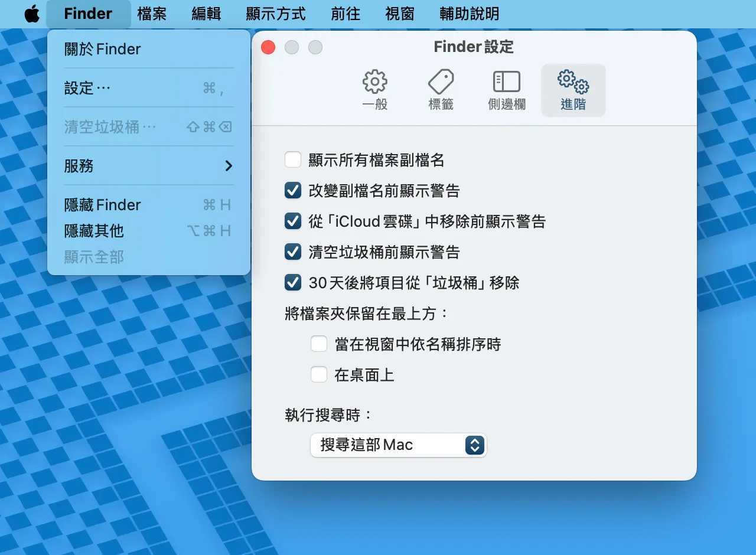Enable 當在視窗中依名稱排序時 checkbox
This screenshot has width=756, height=555.
(319, 344)
